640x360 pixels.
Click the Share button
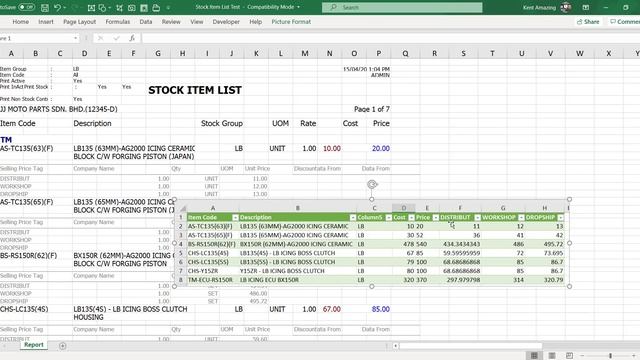tap(588, 22)
